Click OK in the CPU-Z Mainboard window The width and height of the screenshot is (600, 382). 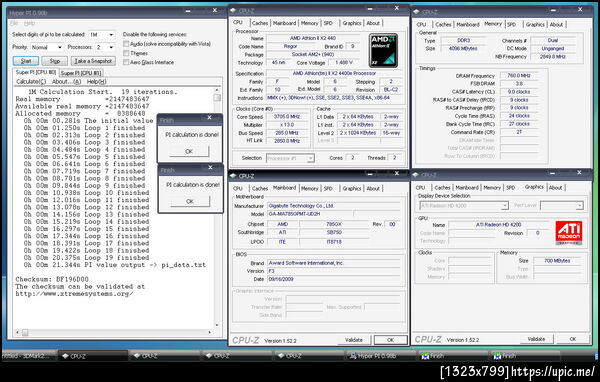click(390, 340)
